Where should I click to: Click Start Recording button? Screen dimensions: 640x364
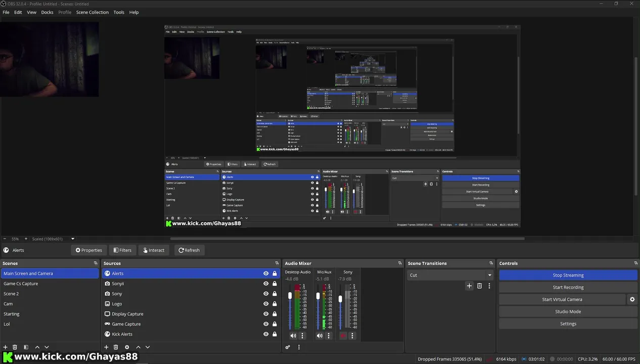(x=568, y=287)
